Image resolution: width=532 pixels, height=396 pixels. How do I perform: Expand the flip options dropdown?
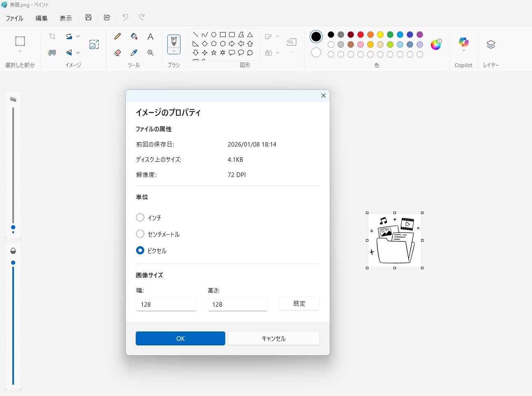tap(78, 53)
